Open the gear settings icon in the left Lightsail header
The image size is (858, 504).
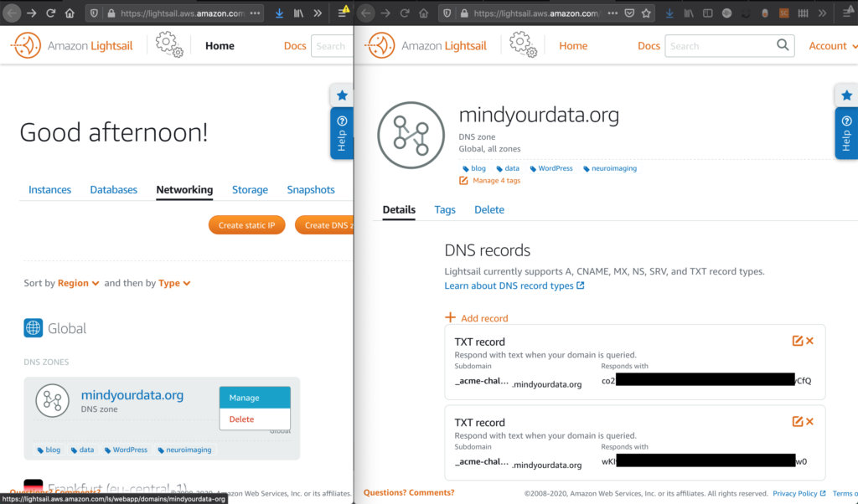point(169,45)
